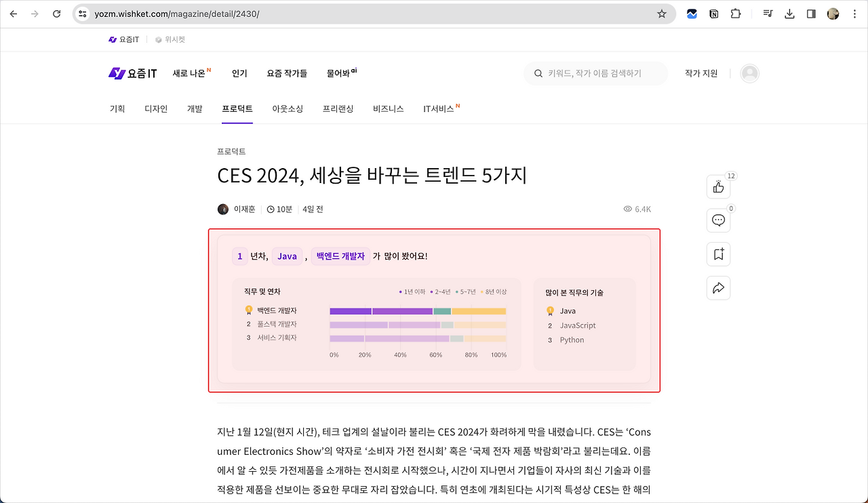868x503 pixels.
Task: Show browser downloads
Action: tap(789, 14)
